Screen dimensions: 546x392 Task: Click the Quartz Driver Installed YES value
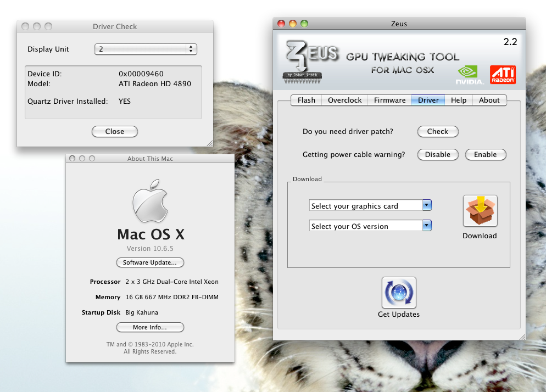[x=124, y=102]
